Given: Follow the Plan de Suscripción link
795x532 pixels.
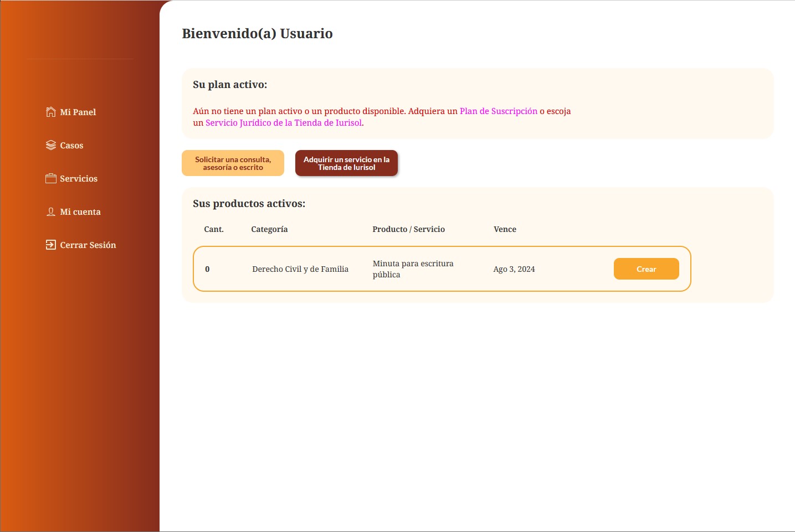Looking at the screenshot, I should point(498,111).
